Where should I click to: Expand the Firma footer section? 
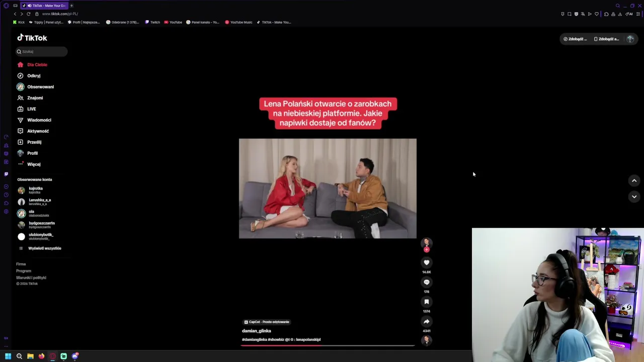click(x=21, y=264)
